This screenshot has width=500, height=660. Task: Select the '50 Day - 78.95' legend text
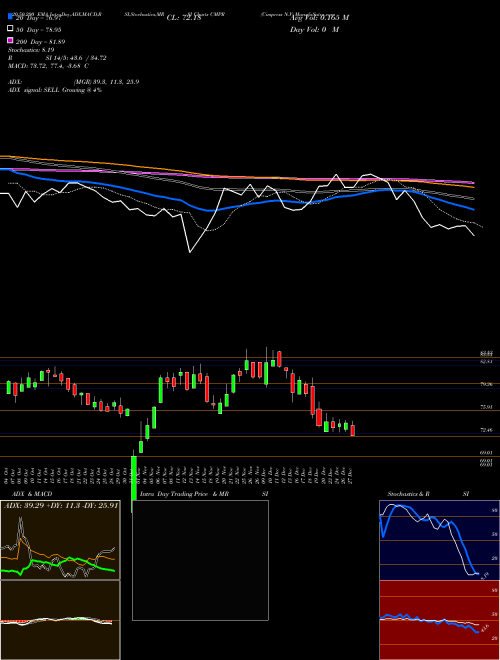coord(39,30)
